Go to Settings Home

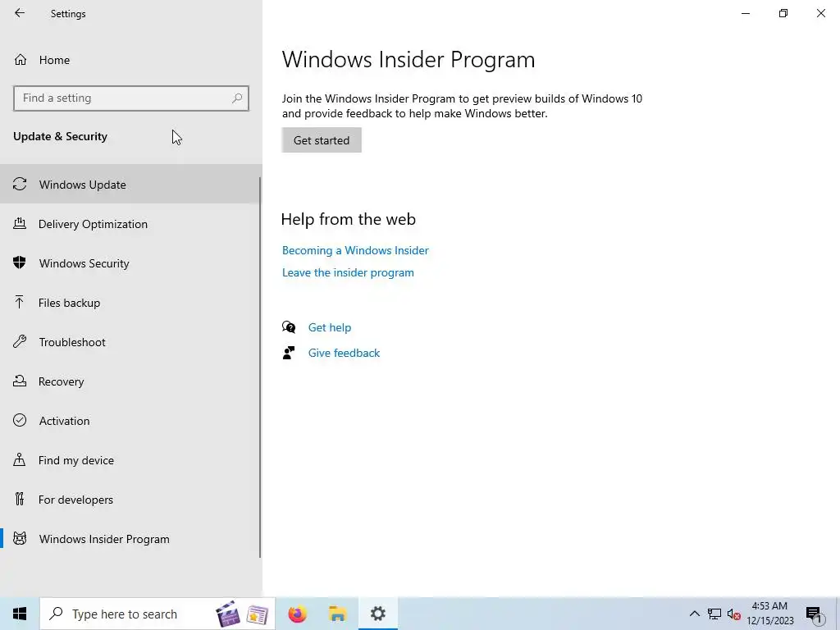click(x=131, y=59)
